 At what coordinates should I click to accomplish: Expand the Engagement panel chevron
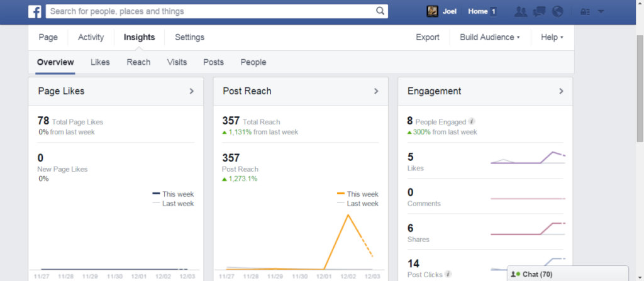coord(561,91)
